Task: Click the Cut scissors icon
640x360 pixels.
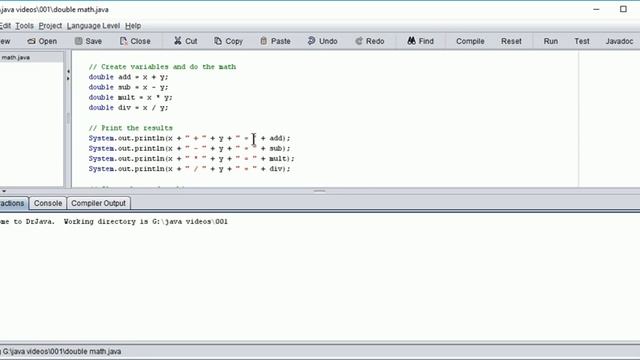Action: point(178,41)
